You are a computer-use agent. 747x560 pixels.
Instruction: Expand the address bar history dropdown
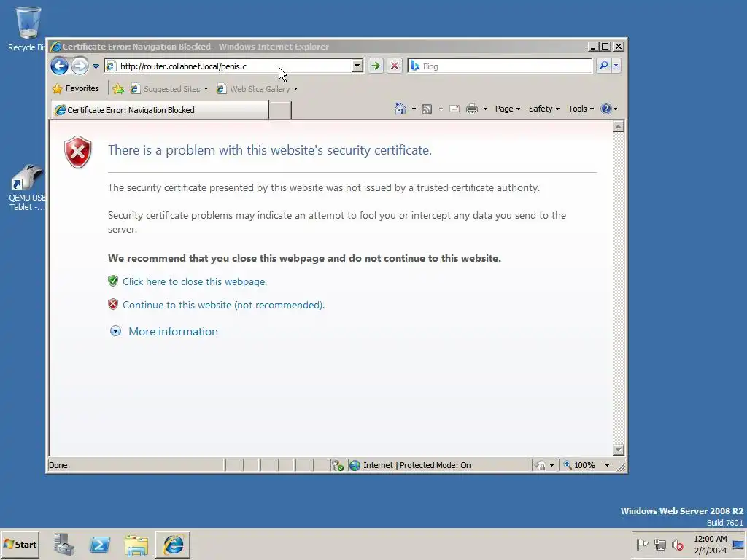tap(357, 66)
